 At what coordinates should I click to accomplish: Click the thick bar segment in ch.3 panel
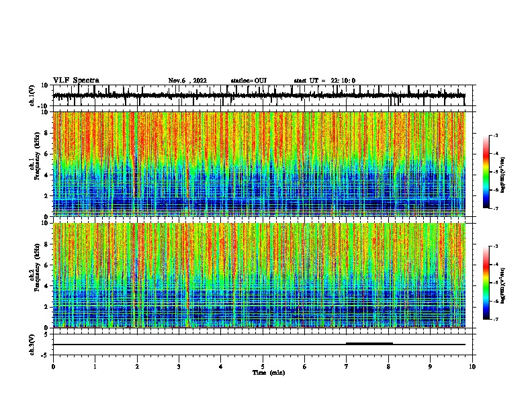click(x=369, y=344)
